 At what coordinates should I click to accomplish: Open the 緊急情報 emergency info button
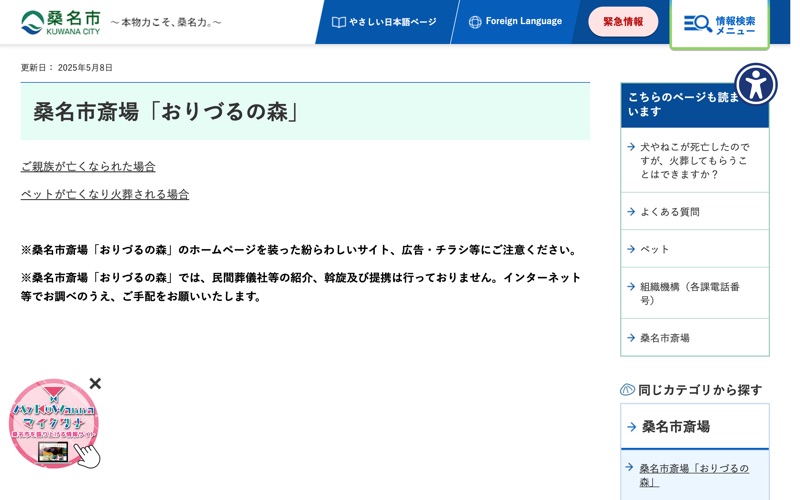click(x=623, y=21)
